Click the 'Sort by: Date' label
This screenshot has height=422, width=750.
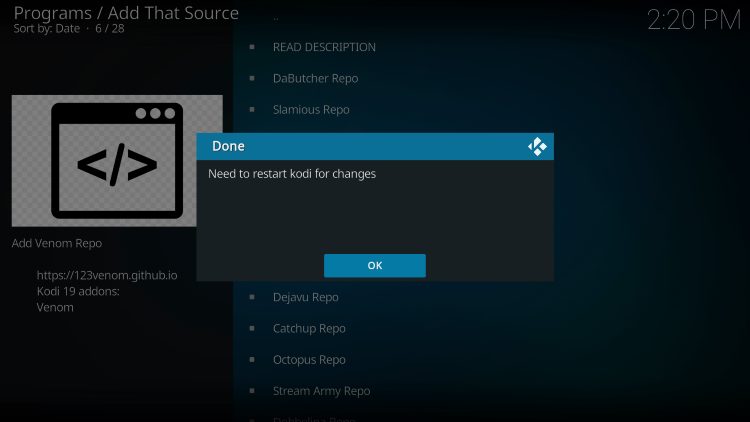pos(46,29)
